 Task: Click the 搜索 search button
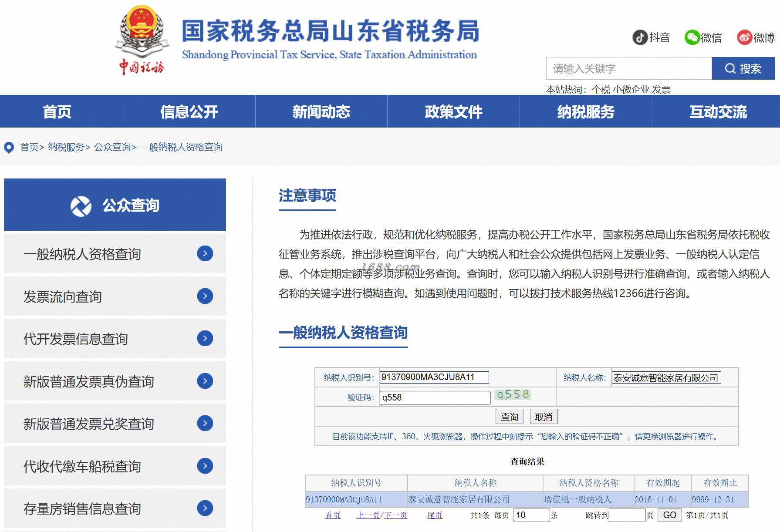[743, 68]
